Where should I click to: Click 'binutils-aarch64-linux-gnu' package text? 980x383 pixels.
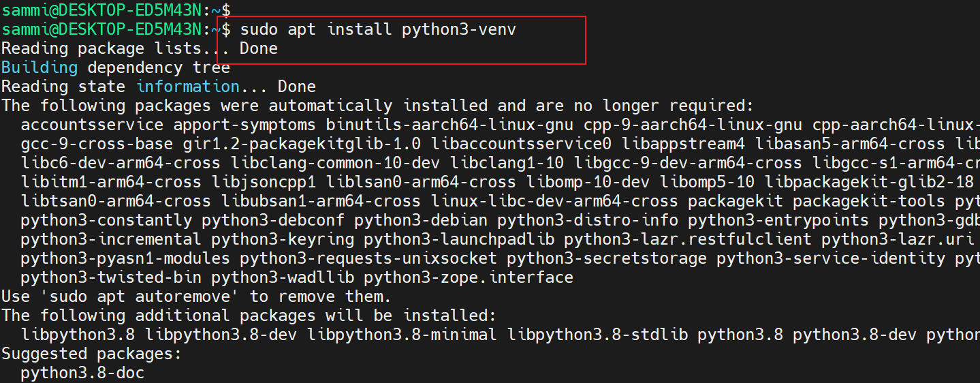coord(450,125)
